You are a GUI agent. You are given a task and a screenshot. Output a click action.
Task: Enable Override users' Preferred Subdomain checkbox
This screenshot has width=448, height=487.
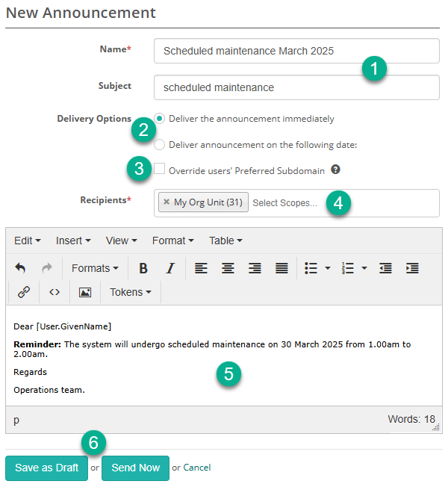click(160, 170)
